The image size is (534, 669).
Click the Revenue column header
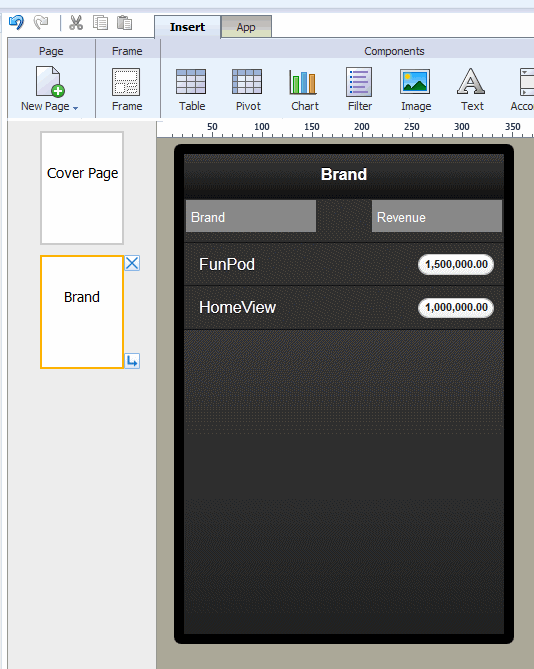[x=437, y=216]
